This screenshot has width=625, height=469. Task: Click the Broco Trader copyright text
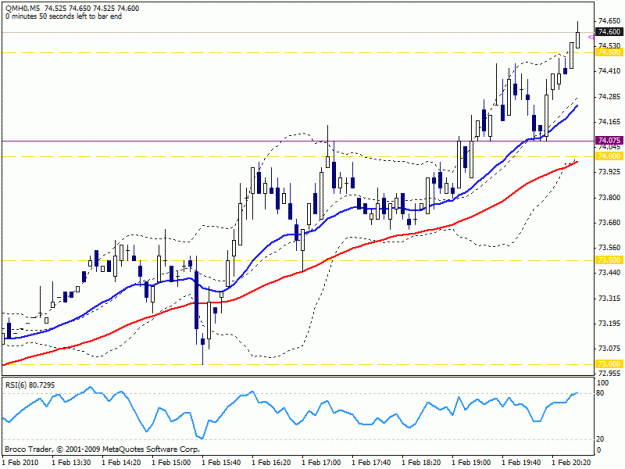click(x=102, y=449)
